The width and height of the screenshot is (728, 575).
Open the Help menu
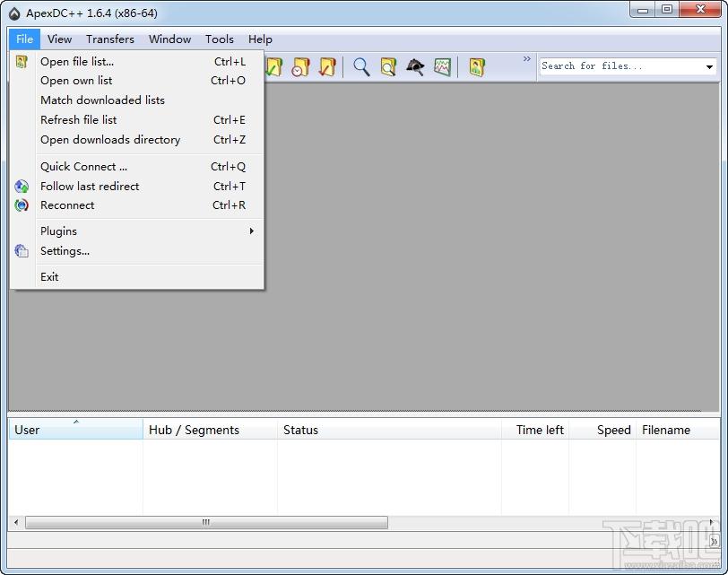click(260, 39)
